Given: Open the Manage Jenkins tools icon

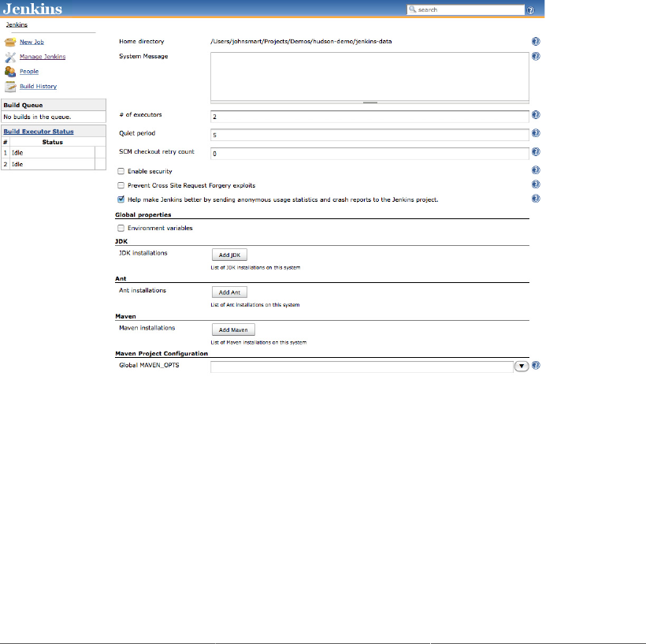Looking at the screenshot, I should pos(10,57).
